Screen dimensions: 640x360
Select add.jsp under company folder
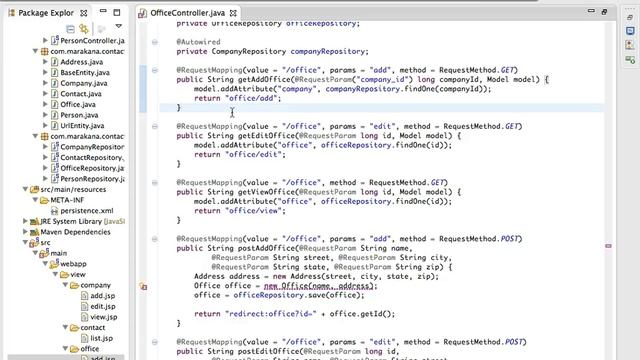102,296
